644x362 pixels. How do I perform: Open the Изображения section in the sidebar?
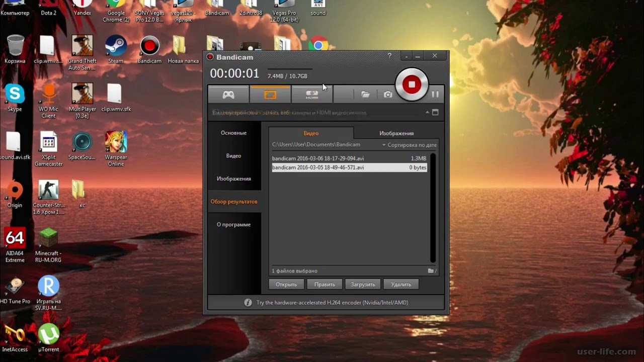coord(233,178)
